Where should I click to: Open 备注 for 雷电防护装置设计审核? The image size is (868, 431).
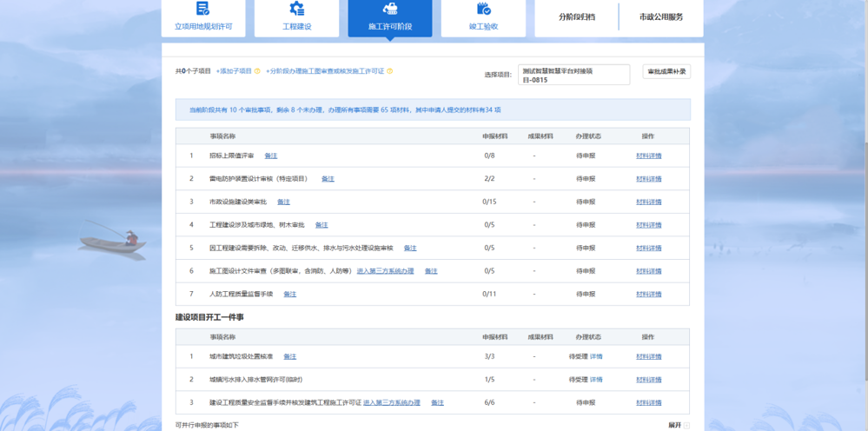(328, 179)
